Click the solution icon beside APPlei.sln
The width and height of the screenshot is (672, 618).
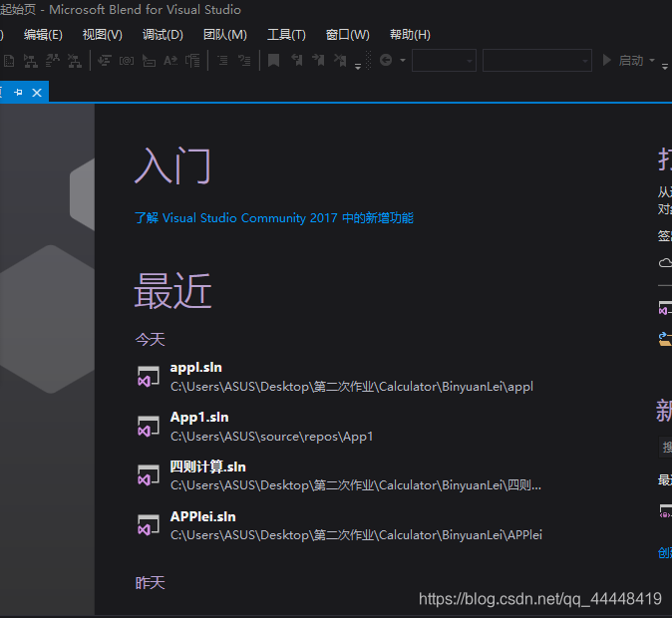[149, 526]
